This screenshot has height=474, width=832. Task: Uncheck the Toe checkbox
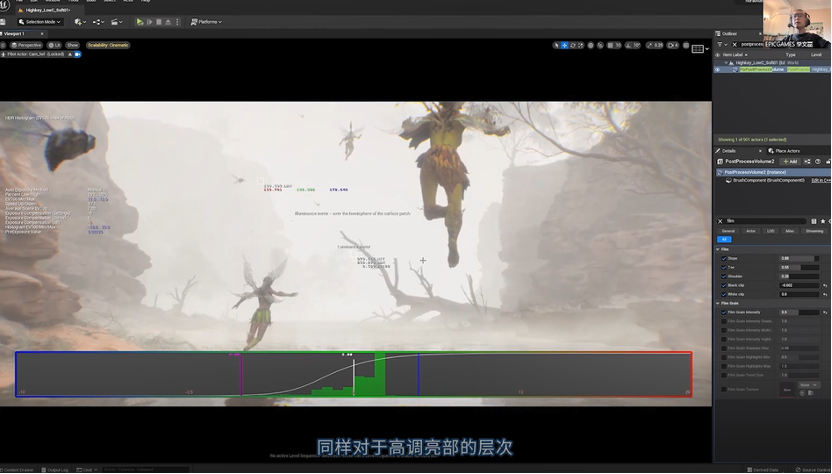click(x=724, y=268)
